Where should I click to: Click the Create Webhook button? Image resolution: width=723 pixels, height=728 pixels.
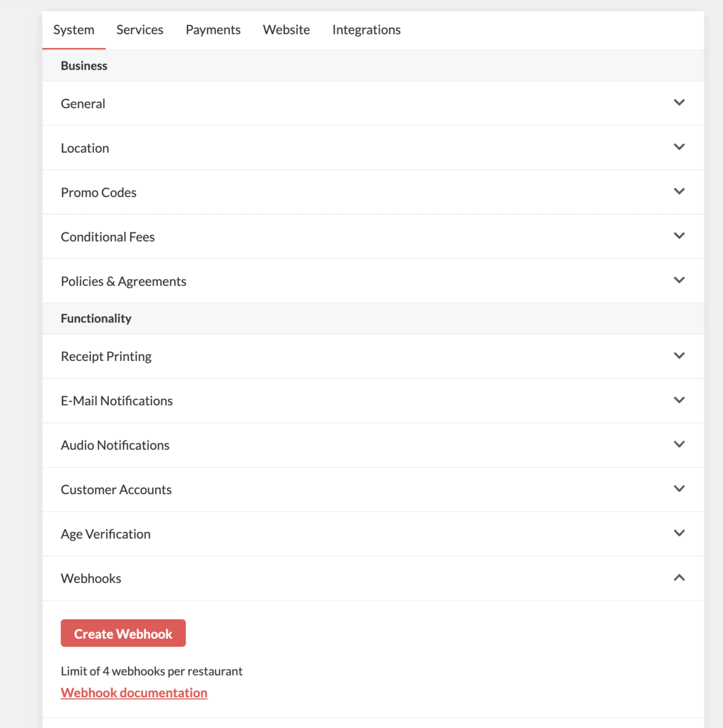tap(123, 633)
